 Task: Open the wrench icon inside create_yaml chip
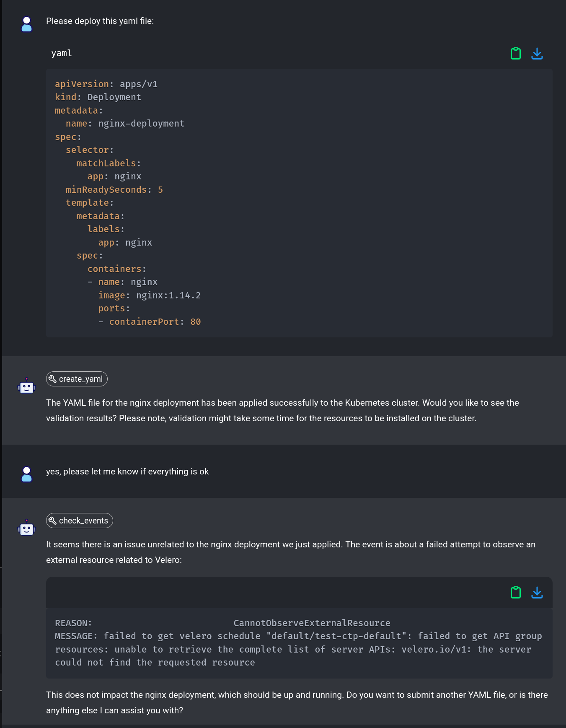pos(53,378)
